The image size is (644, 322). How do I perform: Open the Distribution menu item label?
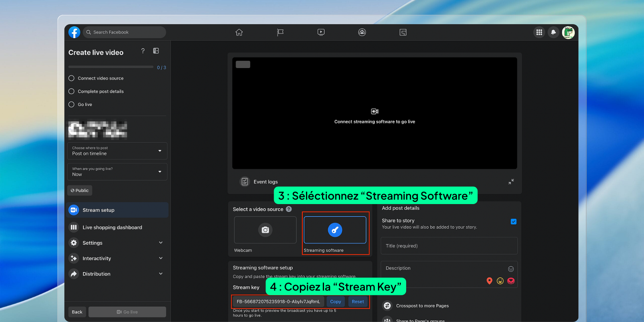point(96,274)
